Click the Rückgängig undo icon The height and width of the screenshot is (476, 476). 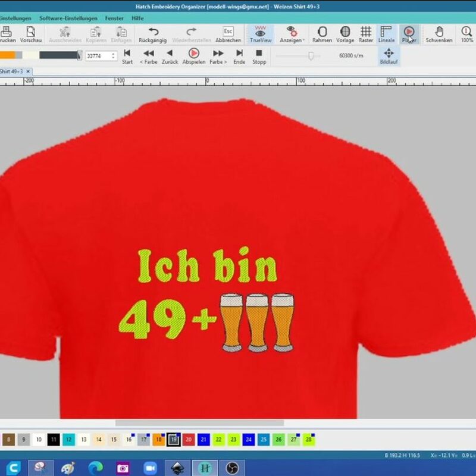click(x=153, y=32)
